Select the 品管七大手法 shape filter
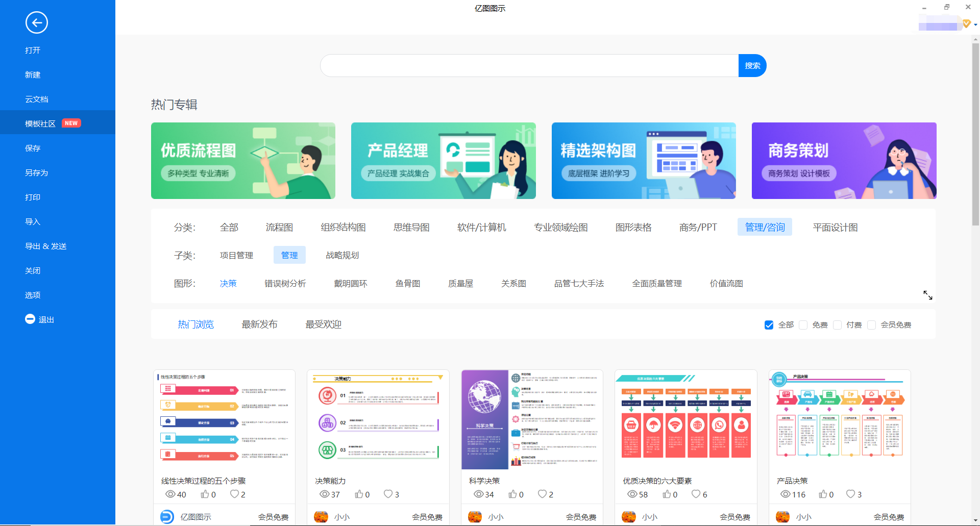 point(579,283)
